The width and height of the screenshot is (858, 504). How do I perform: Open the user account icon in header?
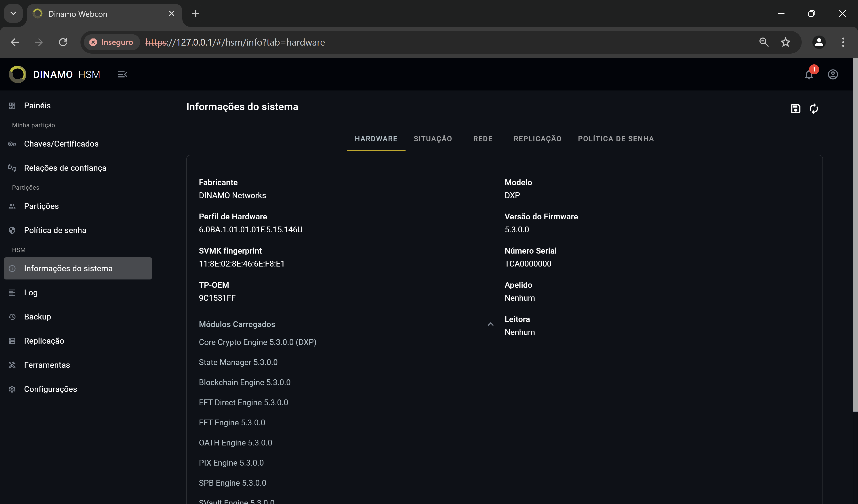pyautogui.click(x=833, y=75)
